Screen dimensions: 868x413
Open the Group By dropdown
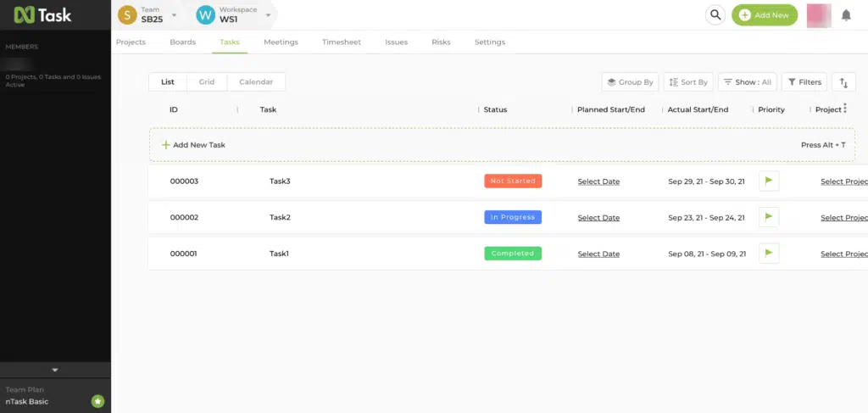coord(630,82)
